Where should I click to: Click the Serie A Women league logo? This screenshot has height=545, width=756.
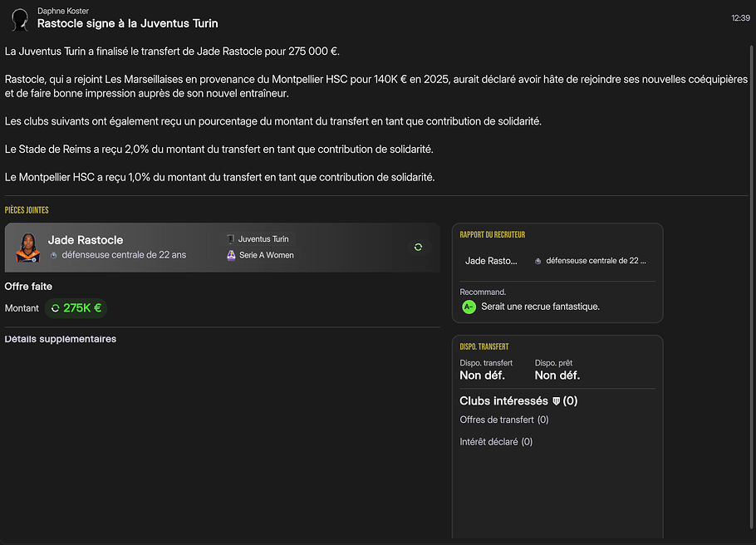point(231,255)
